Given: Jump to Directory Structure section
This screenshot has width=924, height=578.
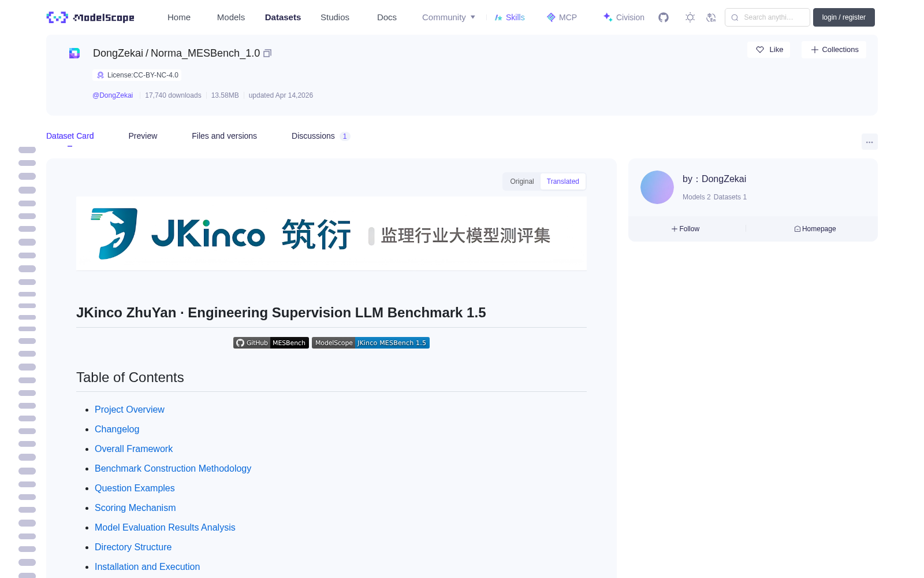Looking at the screenshot, I should [133, 547].
